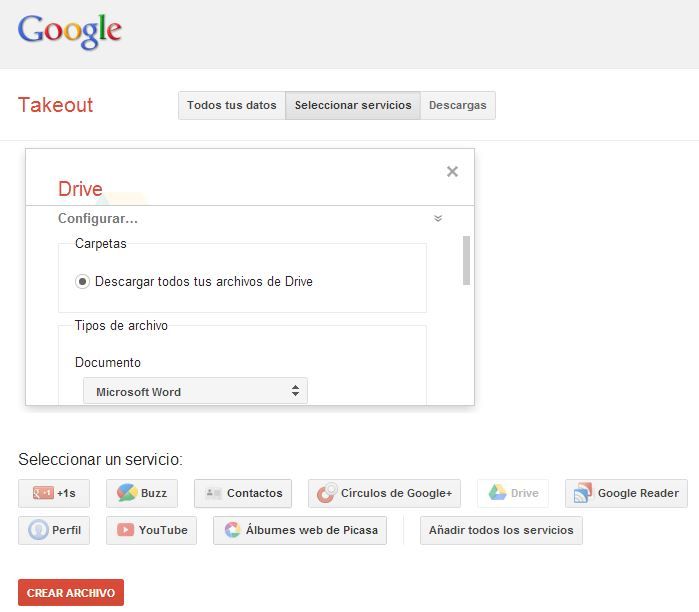Select the Google Reader feed icon
The height and width of the screenshot is (612, 699).
(583, 493)
